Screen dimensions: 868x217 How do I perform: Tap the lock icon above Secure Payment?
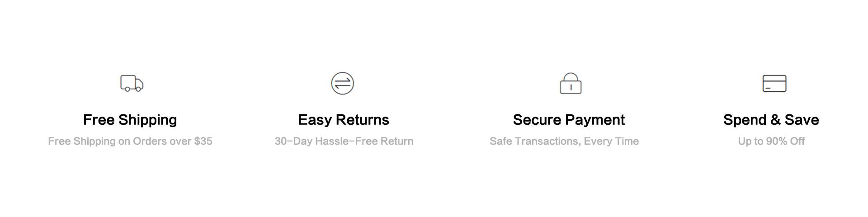pyautogui.click(x=571, y=84)
